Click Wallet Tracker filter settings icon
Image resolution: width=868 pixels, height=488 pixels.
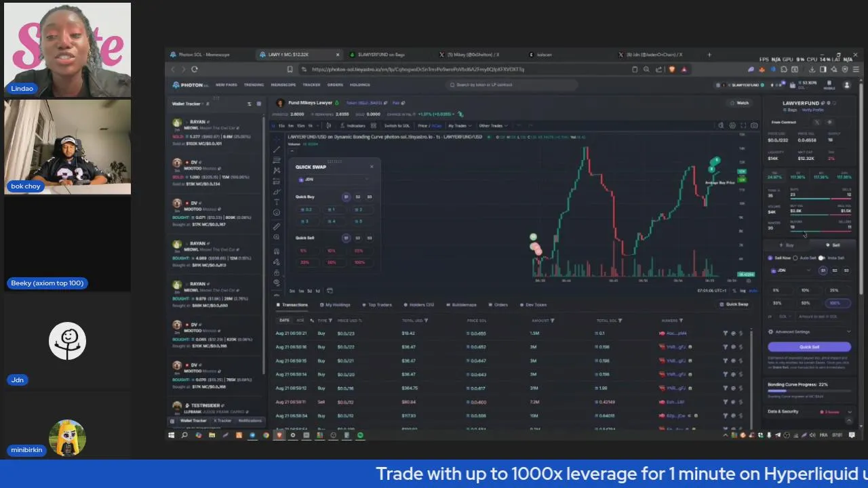pos(249,104)
